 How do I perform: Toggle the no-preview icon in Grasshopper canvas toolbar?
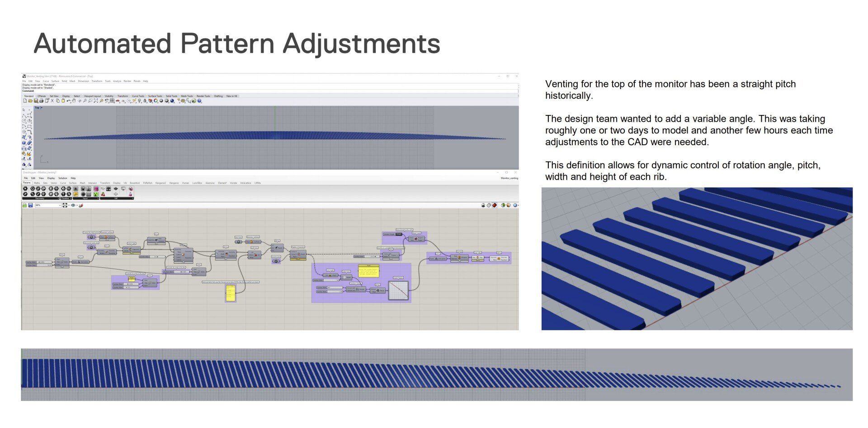483,205
